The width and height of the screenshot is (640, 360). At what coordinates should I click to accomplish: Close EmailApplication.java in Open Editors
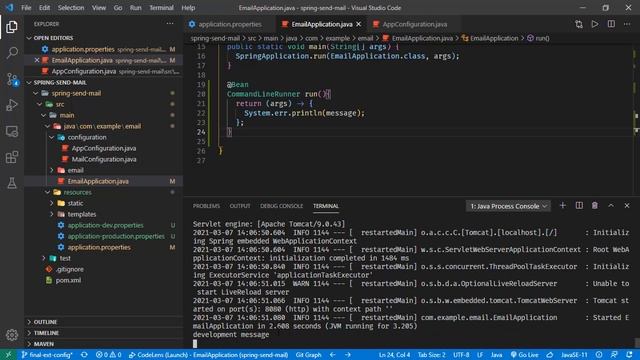[x=37, y=60]
